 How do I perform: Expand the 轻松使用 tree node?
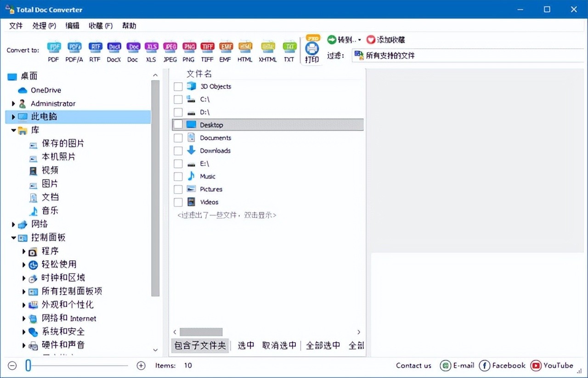[24, 264]
